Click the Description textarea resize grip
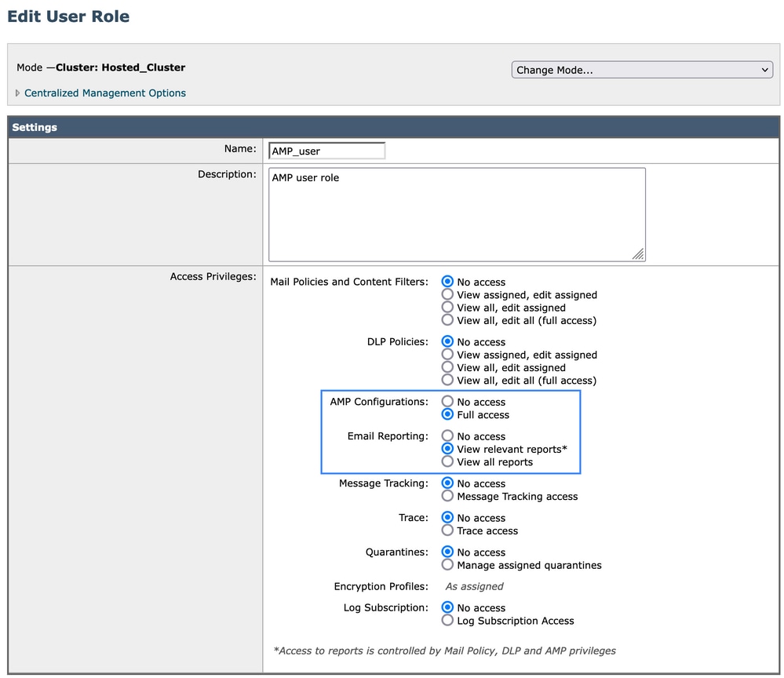The width and height of the screenshot is (784, 678). pos(638,254)
